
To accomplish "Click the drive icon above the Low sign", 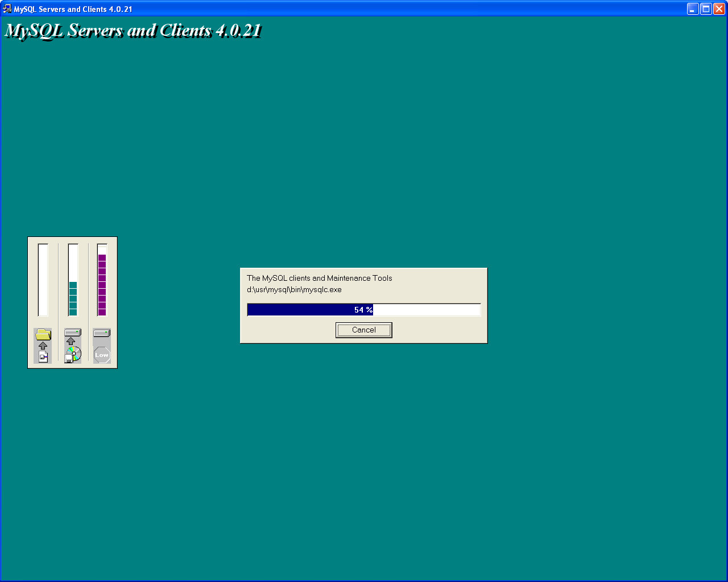I will [x=102, y=332].
